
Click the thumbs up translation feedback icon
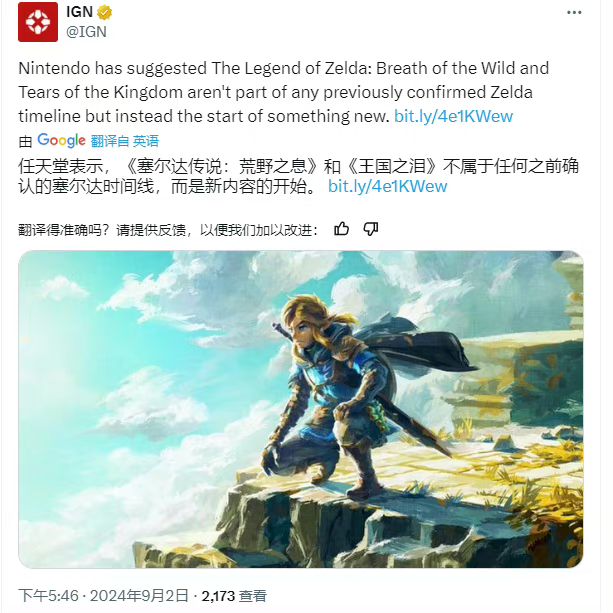click(341, 229)
